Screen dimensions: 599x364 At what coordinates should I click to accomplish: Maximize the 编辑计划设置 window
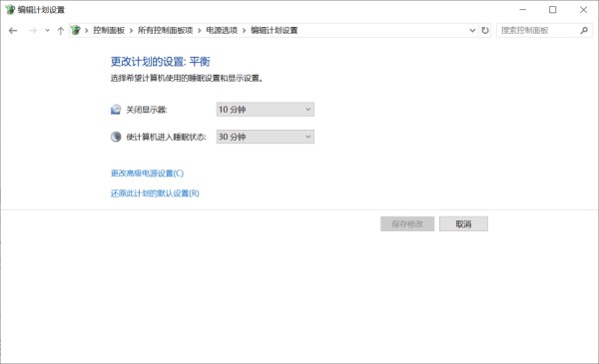pos(552,10)
